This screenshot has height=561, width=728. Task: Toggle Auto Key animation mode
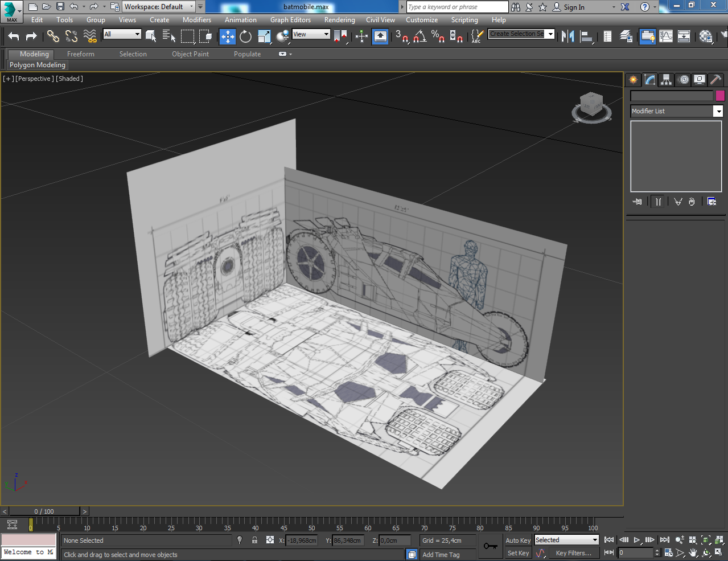coord(518,540)
